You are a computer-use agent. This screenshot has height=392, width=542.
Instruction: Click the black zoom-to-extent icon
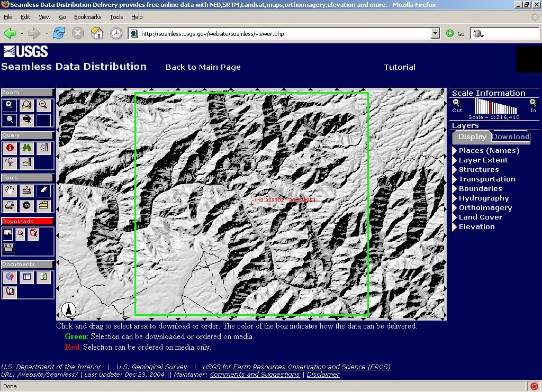coord(26,120)
